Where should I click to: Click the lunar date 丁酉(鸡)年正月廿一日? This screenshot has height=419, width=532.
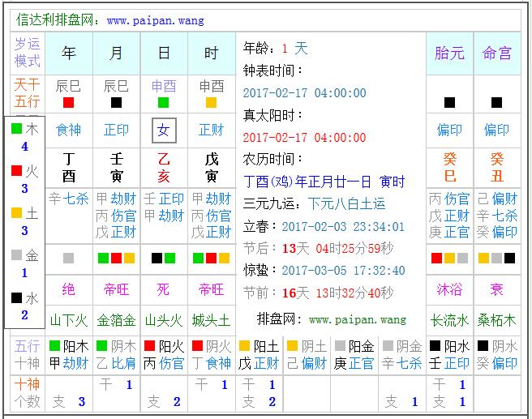(307, 182)
